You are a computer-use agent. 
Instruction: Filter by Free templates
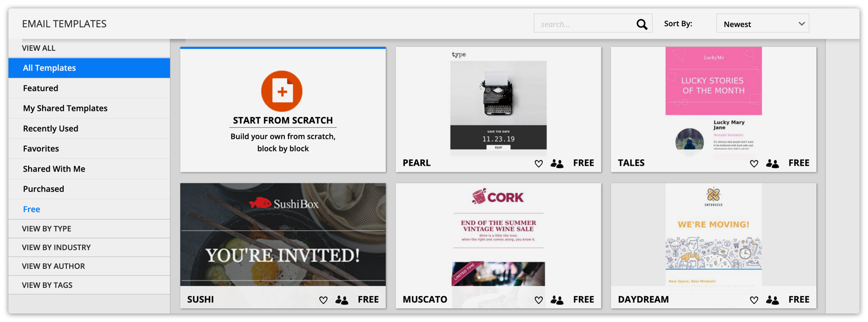[89, 209]
